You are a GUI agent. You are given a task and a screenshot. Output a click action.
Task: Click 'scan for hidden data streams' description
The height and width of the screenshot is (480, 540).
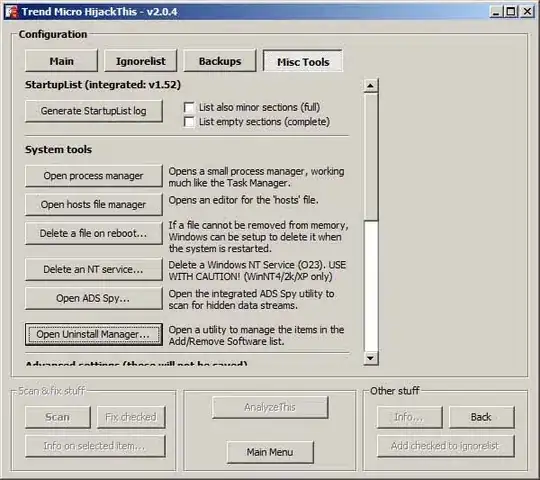251,300
